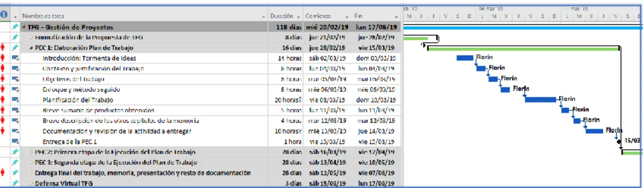Click the dom 03/03/19 finish date cell
This screenshot has height=188, width=644.
pos(377,59)
